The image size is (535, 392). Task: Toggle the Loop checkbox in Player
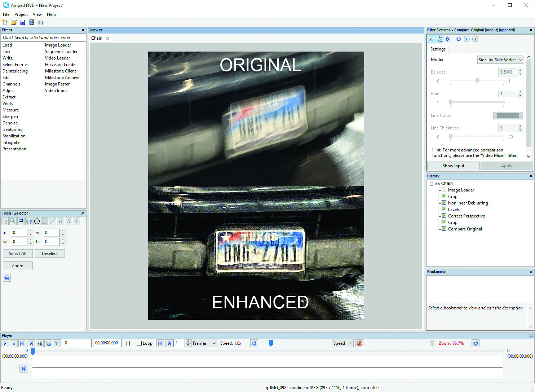139,343
